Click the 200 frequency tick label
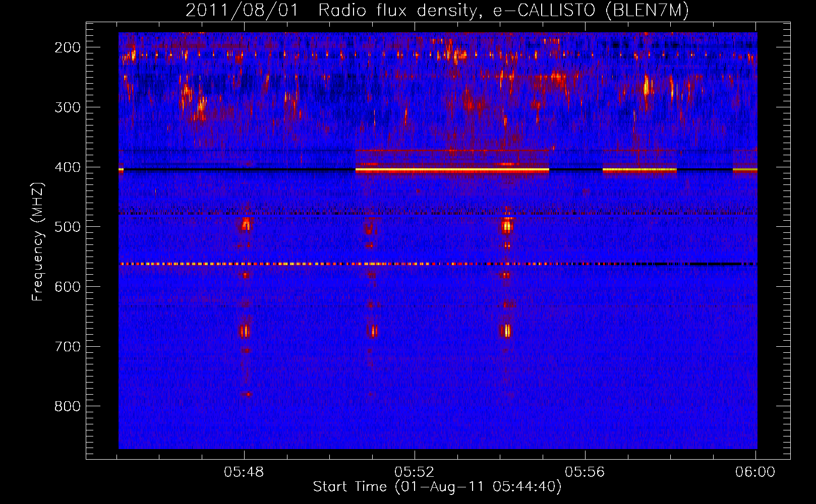 68,47
